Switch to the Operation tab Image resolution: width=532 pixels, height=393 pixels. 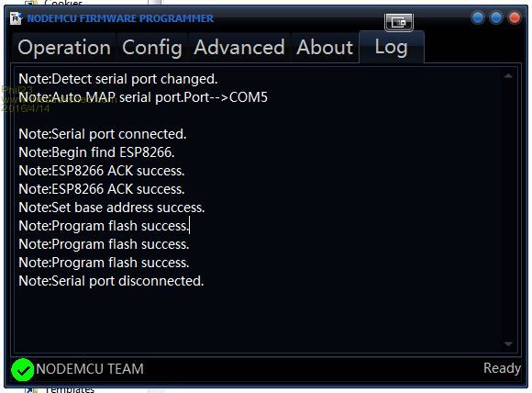click(64, 47)
